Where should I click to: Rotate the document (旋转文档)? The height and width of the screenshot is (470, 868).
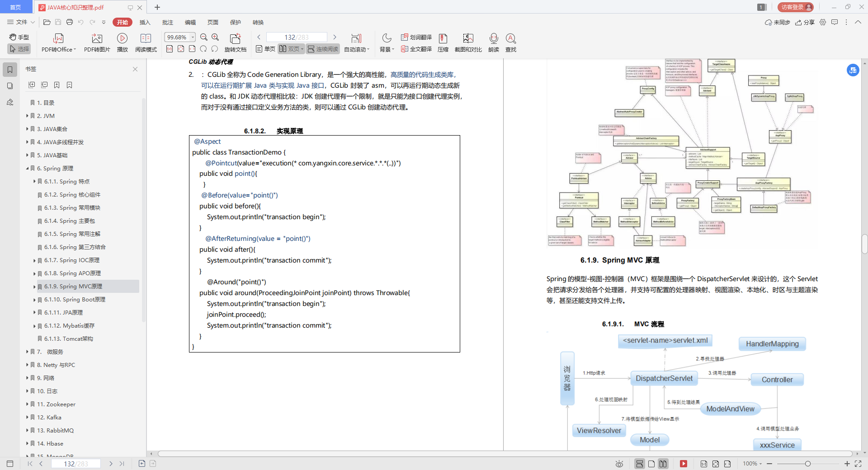click(235, 43)
